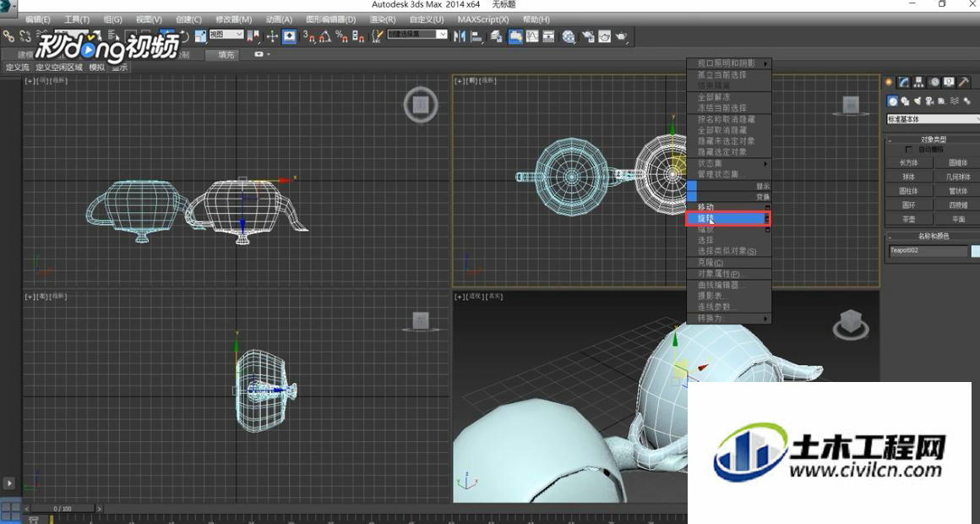Enable the 3D Snaps toggle

tap(309, 36)
